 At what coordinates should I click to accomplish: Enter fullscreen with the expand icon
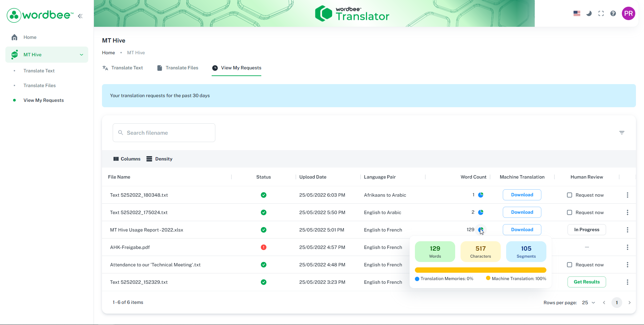601,13
